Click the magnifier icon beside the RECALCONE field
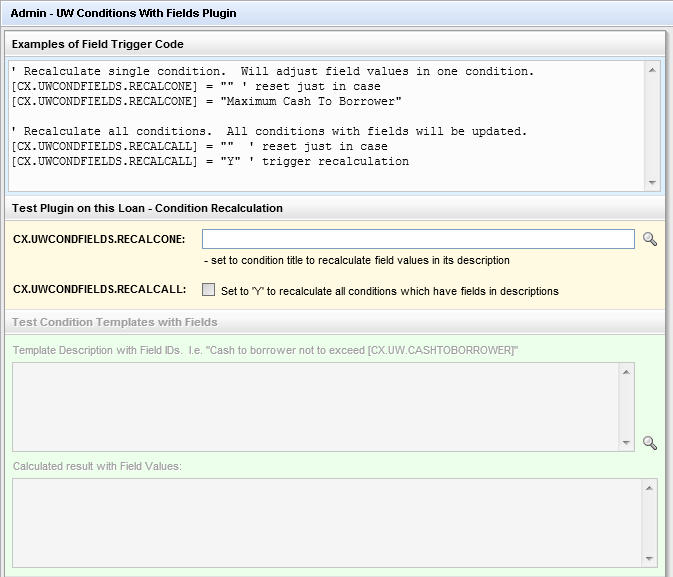The width and height of the screenshot is (673, 577). point(650,240)
